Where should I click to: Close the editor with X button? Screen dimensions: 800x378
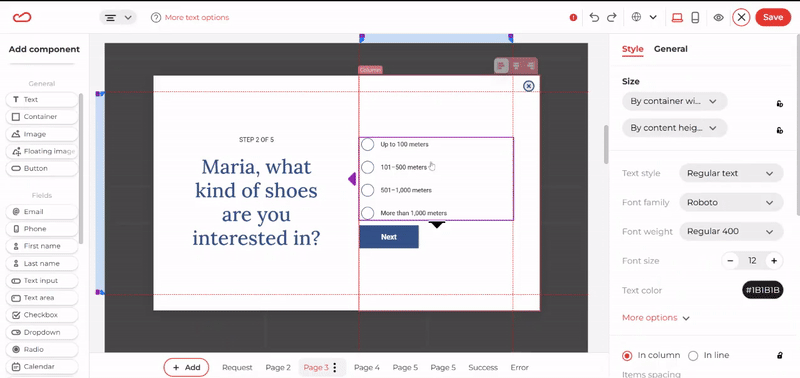[741, 17]
